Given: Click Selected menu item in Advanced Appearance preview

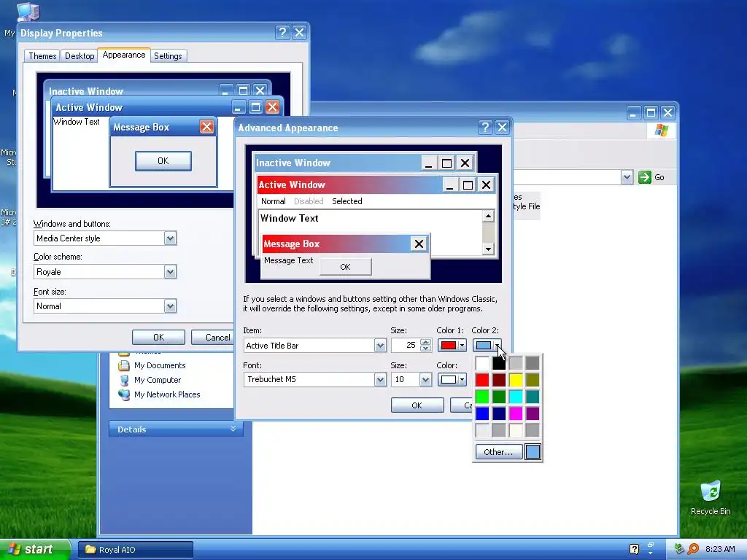Looking at the screenshot, I should (x=347, y=201).
